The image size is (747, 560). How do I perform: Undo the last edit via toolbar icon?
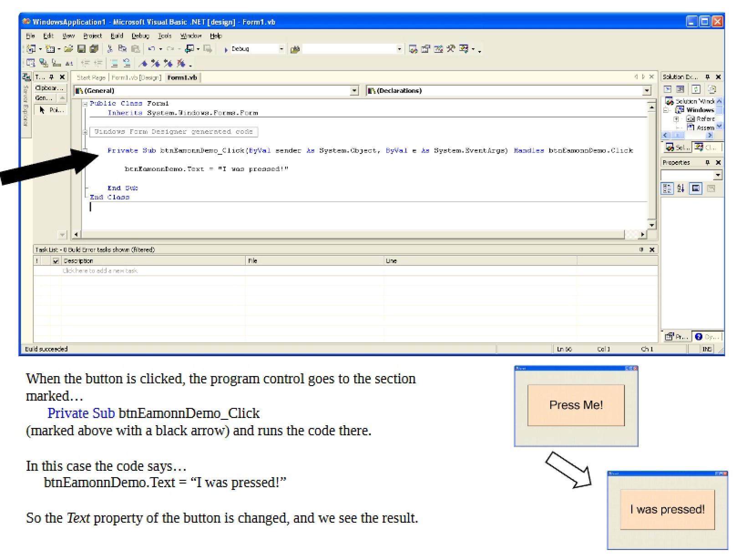pyautogui.click(x=152, y=49)
